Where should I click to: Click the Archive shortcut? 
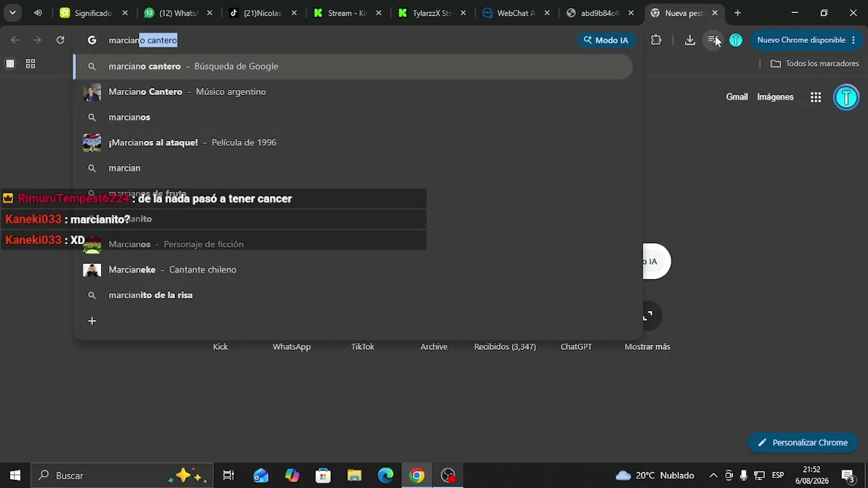pyautogui.click(x=434, y=346)
